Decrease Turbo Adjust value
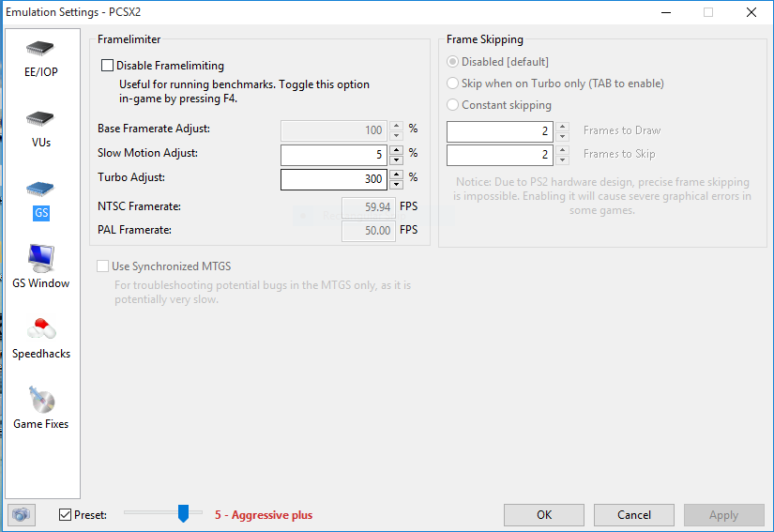The image size is (774, 532). (396, 185)
